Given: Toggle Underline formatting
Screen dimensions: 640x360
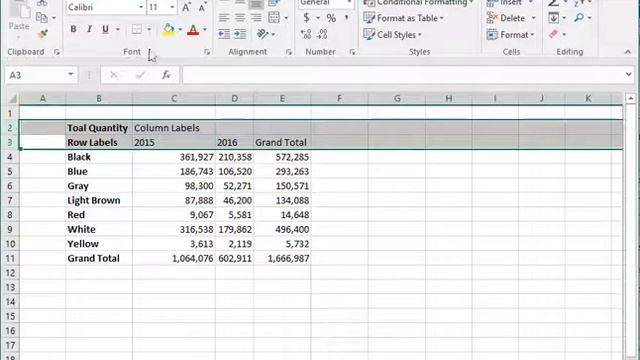Looking at the screenshot, I should point(105,29).
